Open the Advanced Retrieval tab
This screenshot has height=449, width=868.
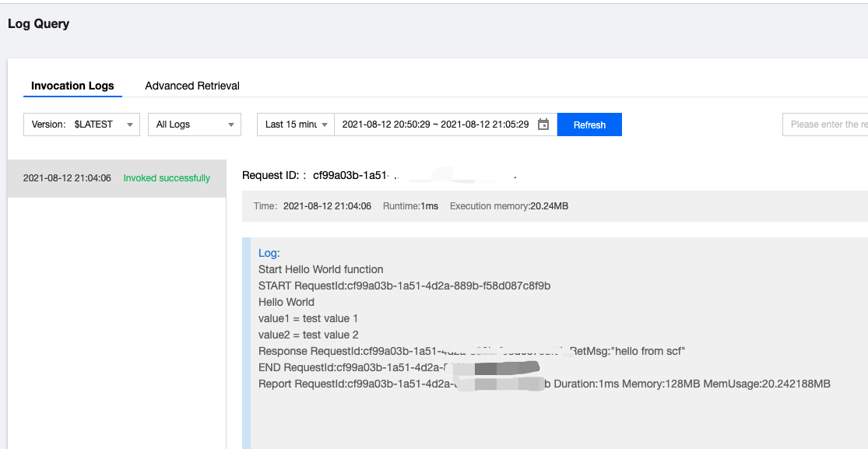(x=192, y=86)
